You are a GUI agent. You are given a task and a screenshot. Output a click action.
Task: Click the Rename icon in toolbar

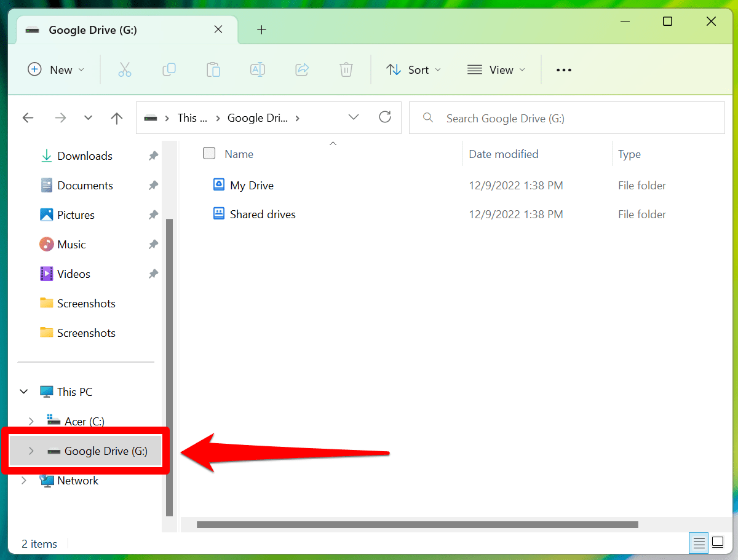coord(258,69)
